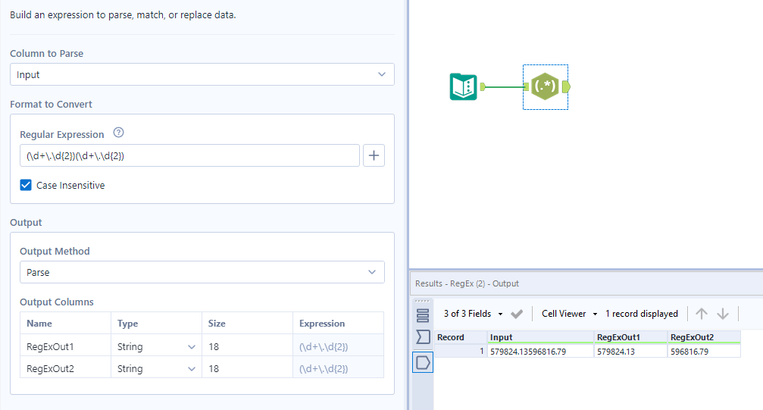Click the Input column header in results

point(541,337)
